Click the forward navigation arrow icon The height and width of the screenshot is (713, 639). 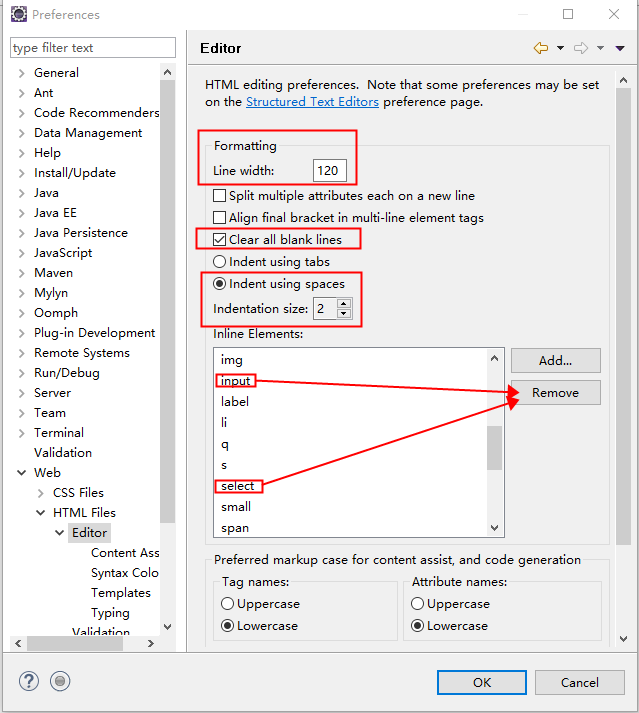(581, 48)
